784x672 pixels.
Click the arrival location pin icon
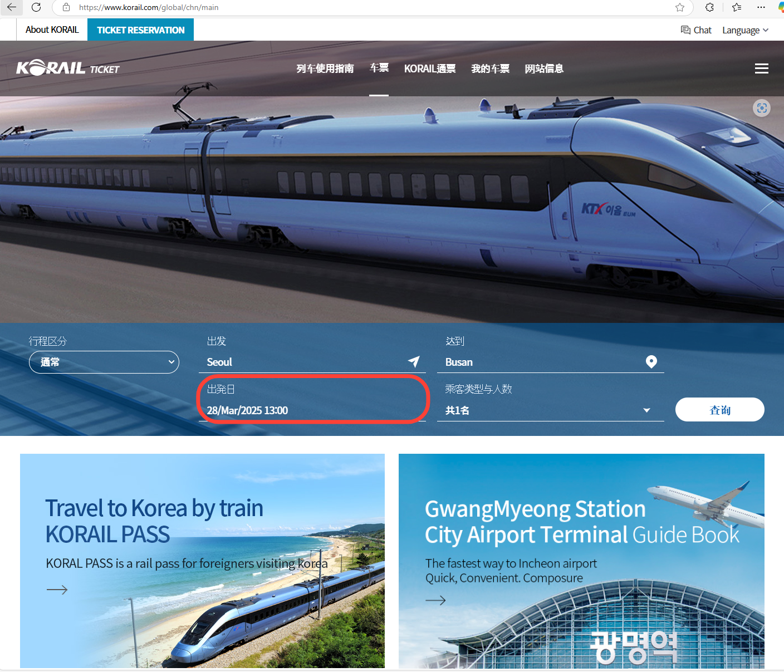[x=651, y=362]
